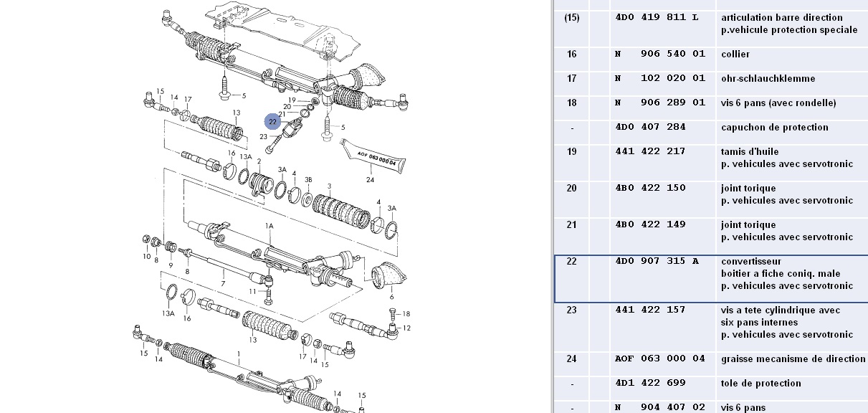Select callout 19 in the diagram

[292, 100]
